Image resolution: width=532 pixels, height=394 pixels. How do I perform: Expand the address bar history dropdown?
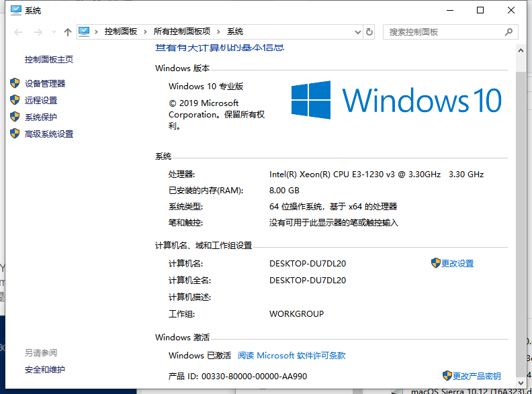tap(356, 32)
